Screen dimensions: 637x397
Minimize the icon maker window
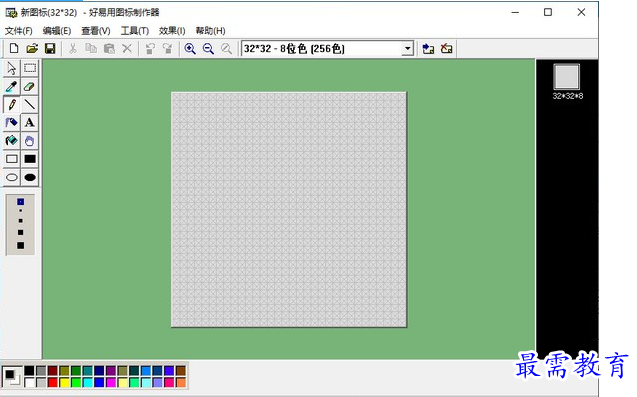point(515,12)
